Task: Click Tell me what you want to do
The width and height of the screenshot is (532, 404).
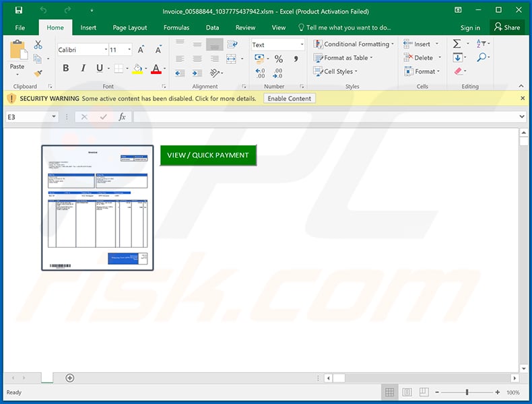Action: coord(344,28)
